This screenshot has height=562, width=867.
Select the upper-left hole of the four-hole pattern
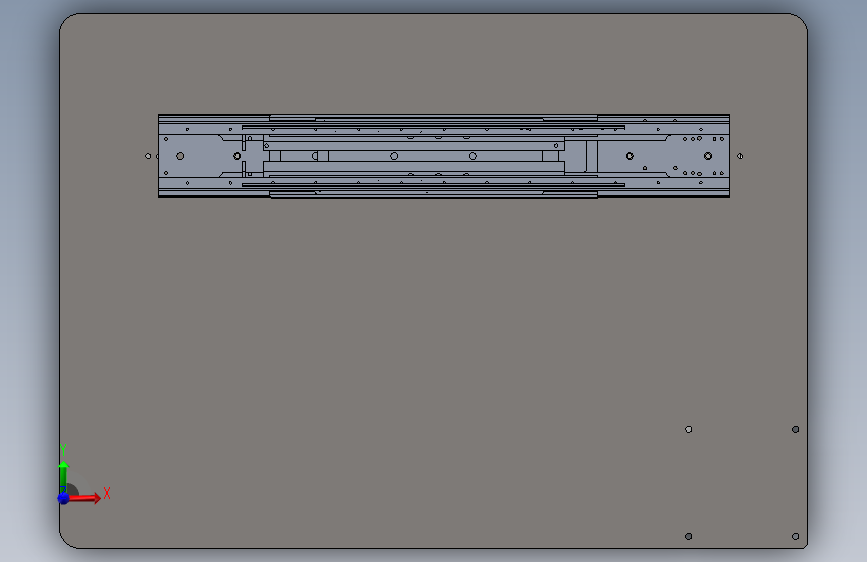pos(688,429)
